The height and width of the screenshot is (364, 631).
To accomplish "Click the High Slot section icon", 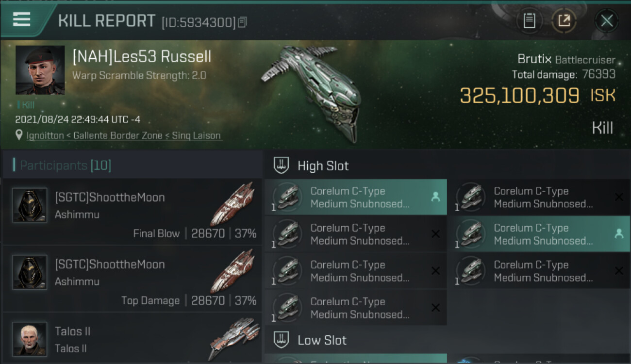I will coord(281,165).
